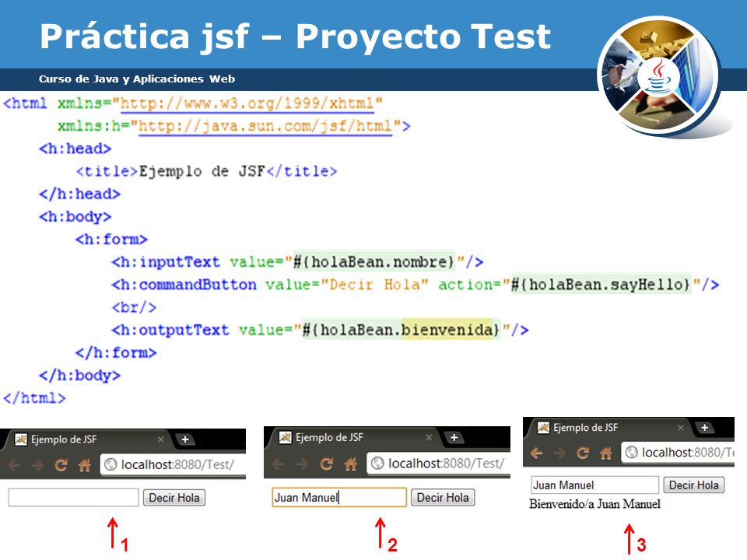Viewport: 747px width, 560px height.
Task: Click Ejemplo de JSF title text in code
Action: pos(202,171)
